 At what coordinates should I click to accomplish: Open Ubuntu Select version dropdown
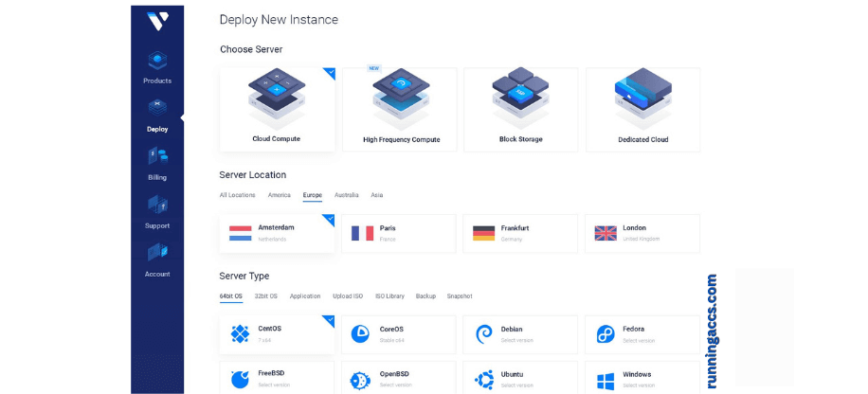(x=517, y=385)
